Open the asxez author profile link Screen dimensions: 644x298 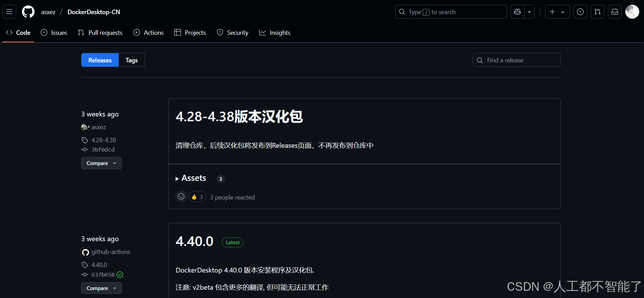(x=98, y=127)
